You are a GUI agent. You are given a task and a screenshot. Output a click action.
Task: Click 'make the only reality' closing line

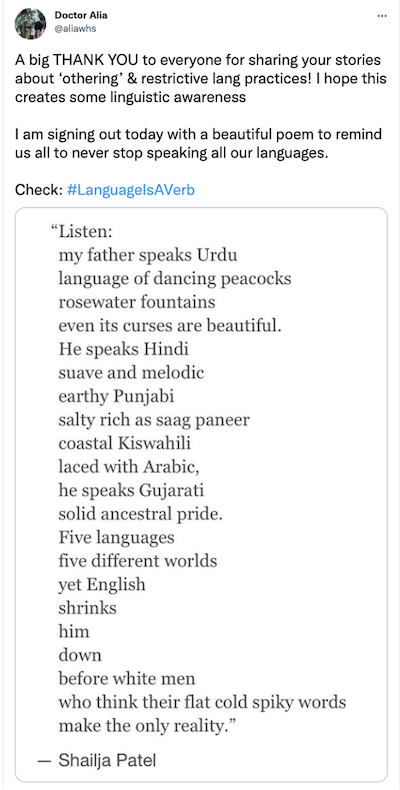pyautogui.click(x=148, y=726)
